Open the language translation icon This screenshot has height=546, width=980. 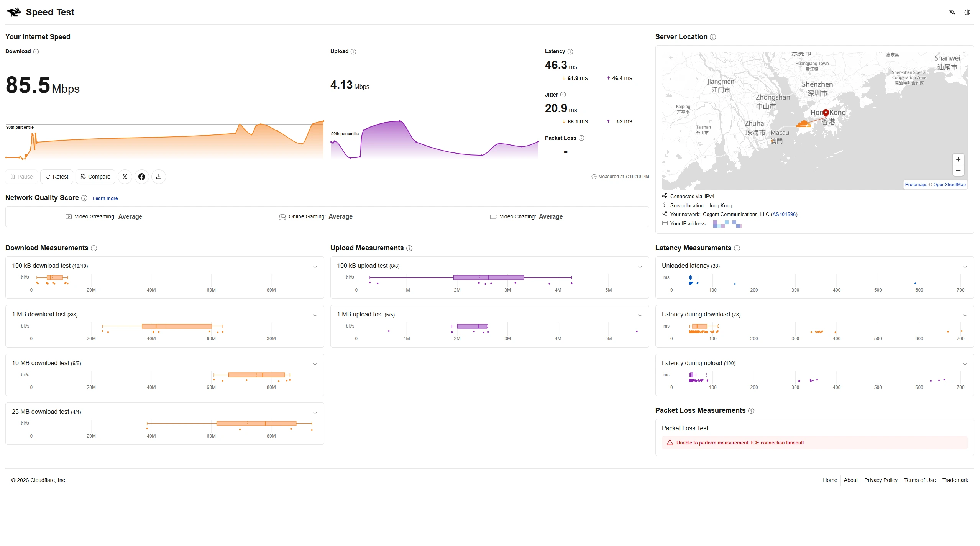952,12
